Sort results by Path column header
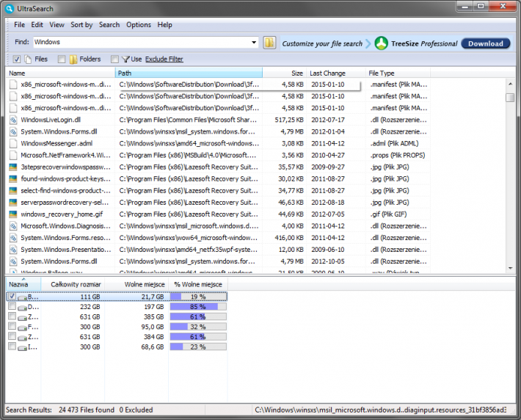This screenshot has height=420, width=521. 189,73
